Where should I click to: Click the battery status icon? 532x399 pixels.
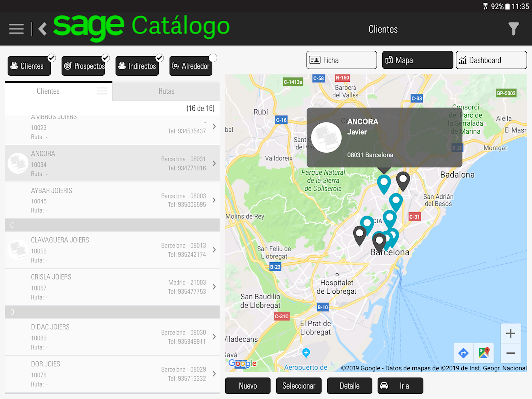pos(507,6)
